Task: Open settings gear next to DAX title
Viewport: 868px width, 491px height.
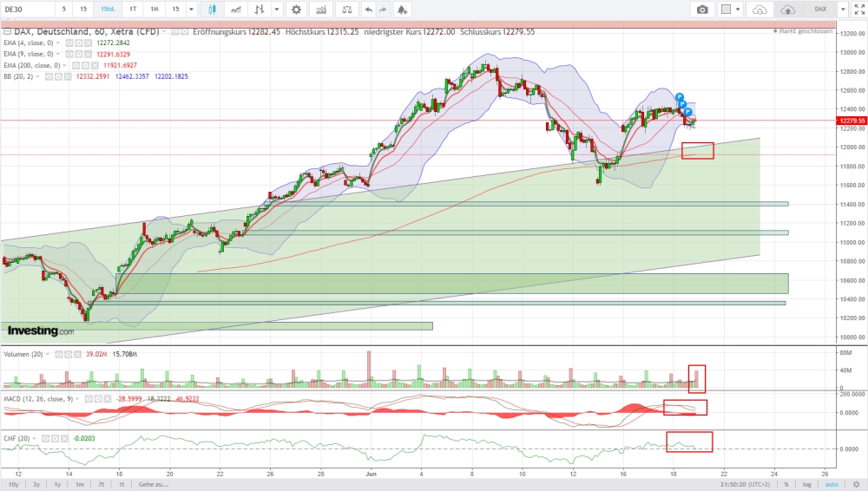Action: (x=184, y=31)
